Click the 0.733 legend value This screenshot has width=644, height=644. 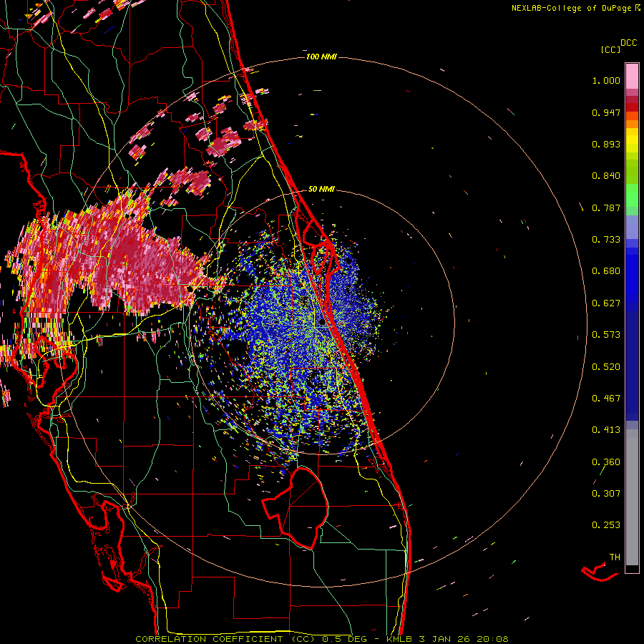point(606,240)
